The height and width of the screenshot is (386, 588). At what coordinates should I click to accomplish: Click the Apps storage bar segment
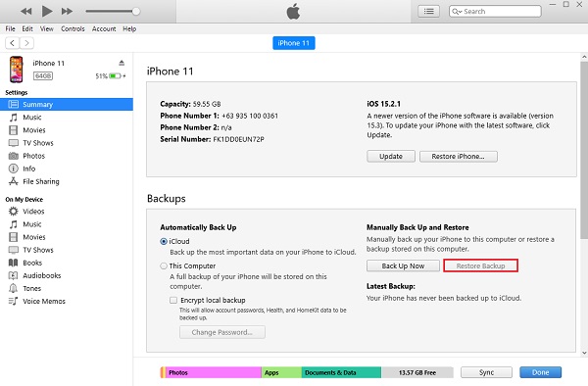[x=281, y=372]
